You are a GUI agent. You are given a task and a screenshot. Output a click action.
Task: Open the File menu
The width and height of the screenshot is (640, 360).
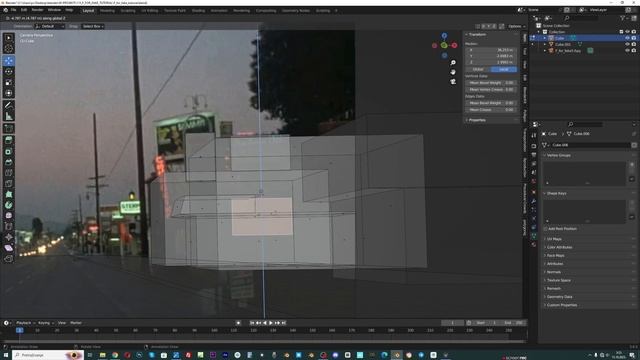(x=13, y=10)
